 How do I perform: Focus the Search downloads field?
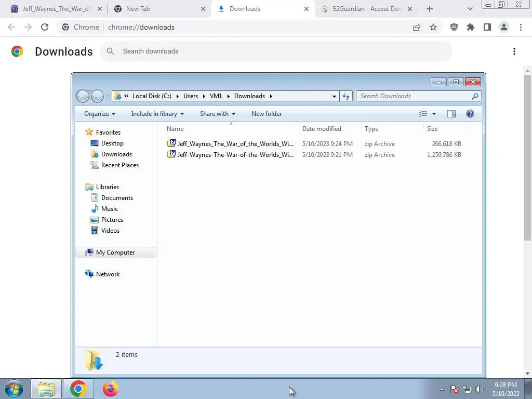(x=276, y=51)
